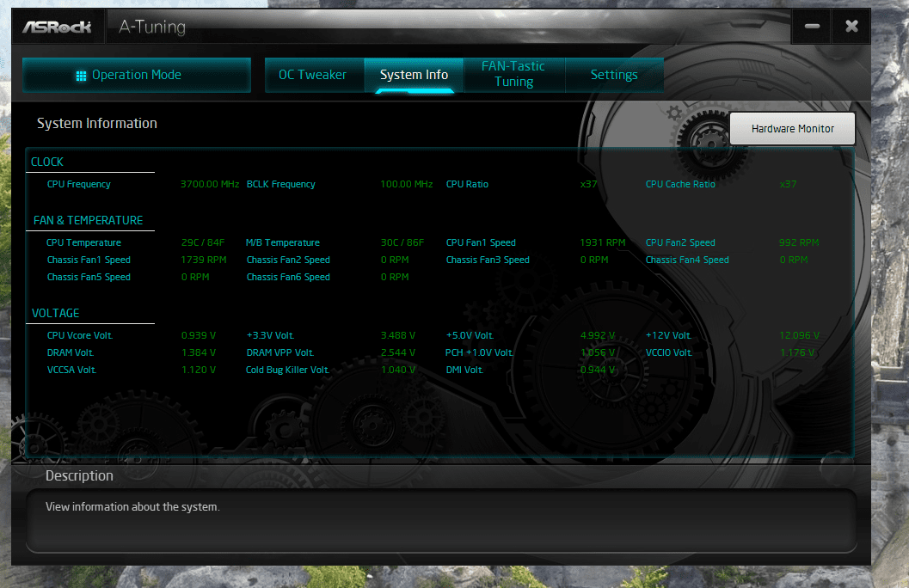Click the PCH +1.0V Volt. label
The image size is (909, 588).
(479, 353)
